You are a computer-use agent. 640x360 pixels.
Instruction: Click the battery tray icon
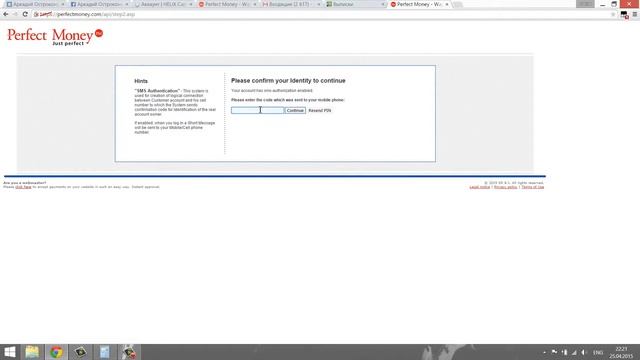coord(564,352)
